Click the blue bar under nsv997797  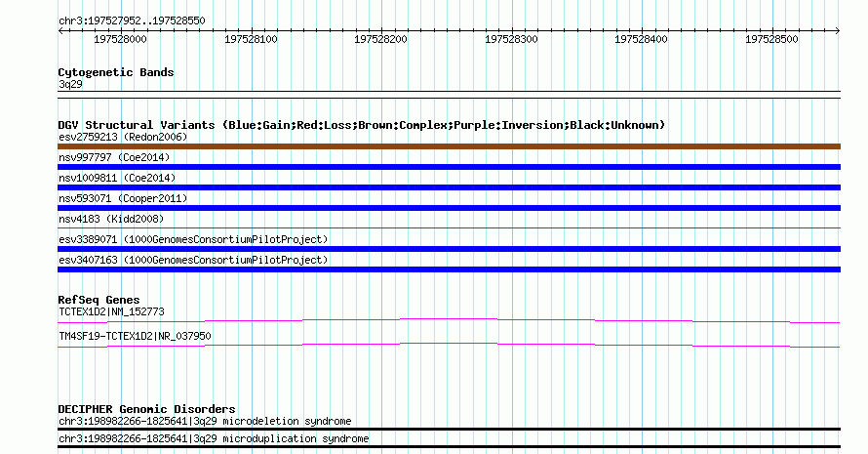[449, 167]
